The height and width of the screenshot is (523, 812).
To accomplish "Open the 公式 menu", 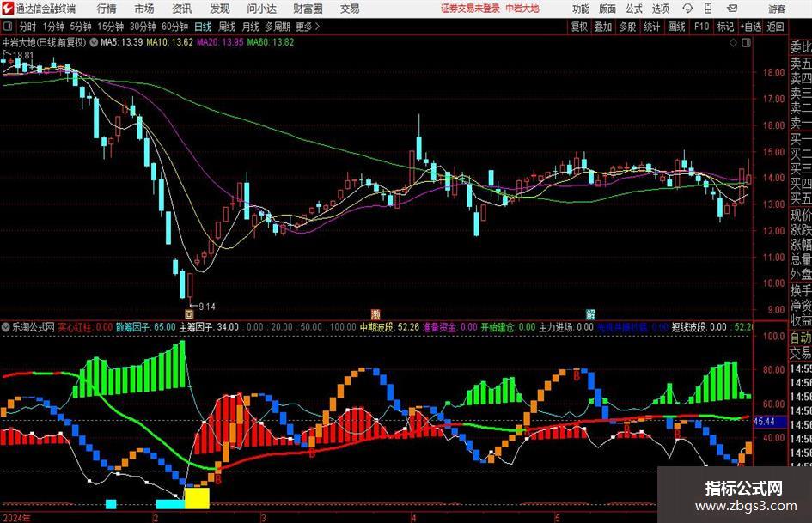I will tap(634, 9).
